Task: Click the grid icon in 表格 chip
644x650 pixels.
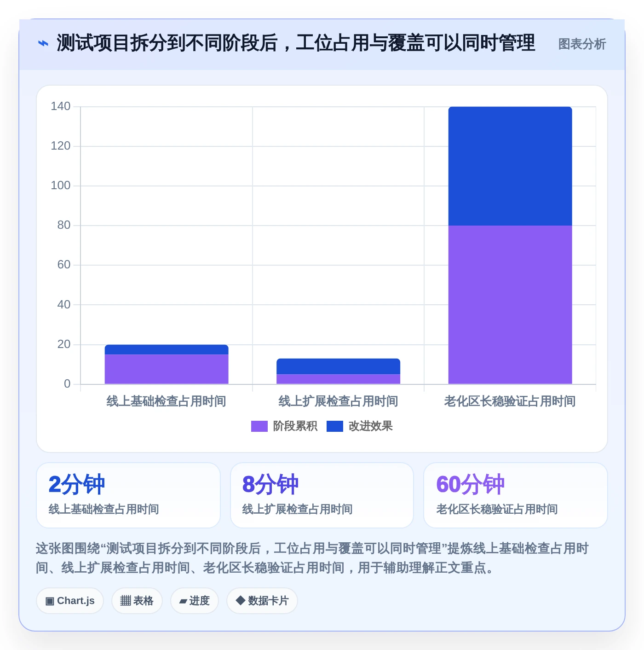Action: coord(126,601)
